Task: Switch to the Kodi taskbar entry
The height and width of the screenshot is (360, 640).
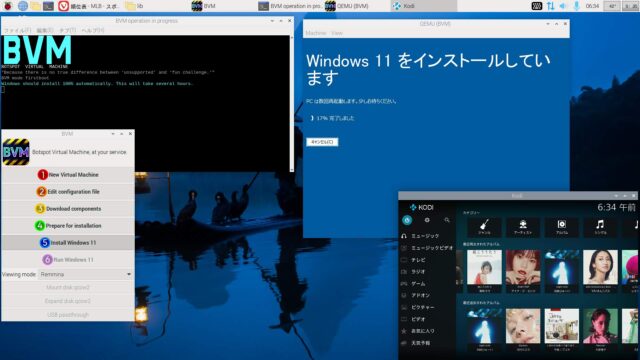Action: tap(423, 6)
